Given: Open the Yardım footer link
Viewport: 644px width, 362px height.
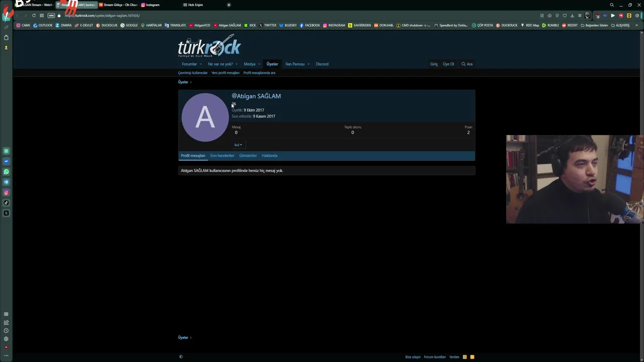Looking at the screenshot, I should 454,357.
